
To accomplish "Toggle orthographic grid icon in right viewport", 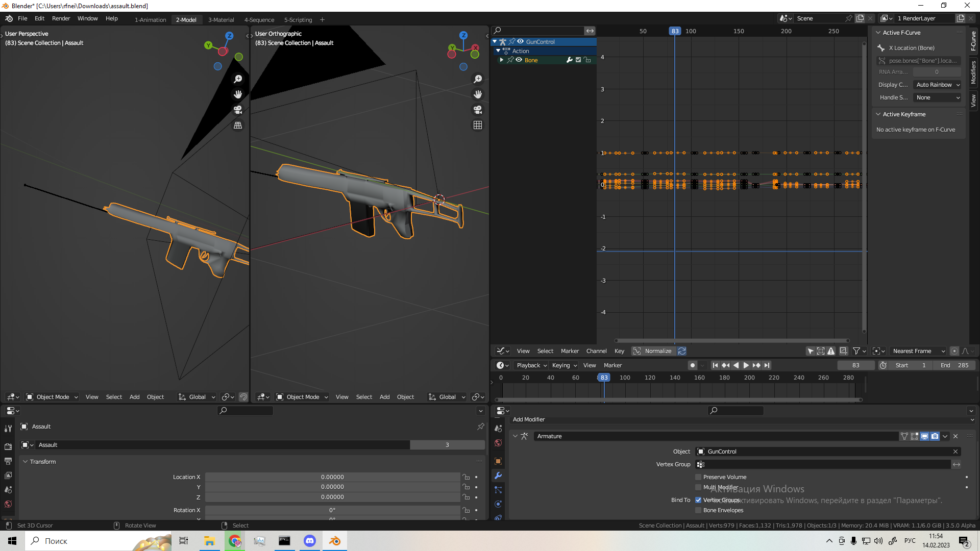I will point(478,125).
